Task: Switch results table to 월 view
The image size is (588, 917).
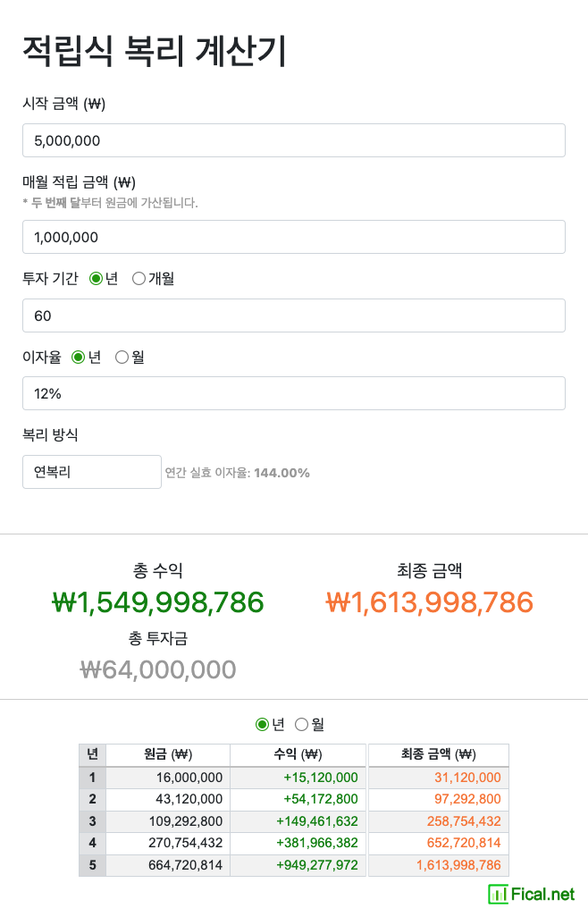Action: click(301, 724)
